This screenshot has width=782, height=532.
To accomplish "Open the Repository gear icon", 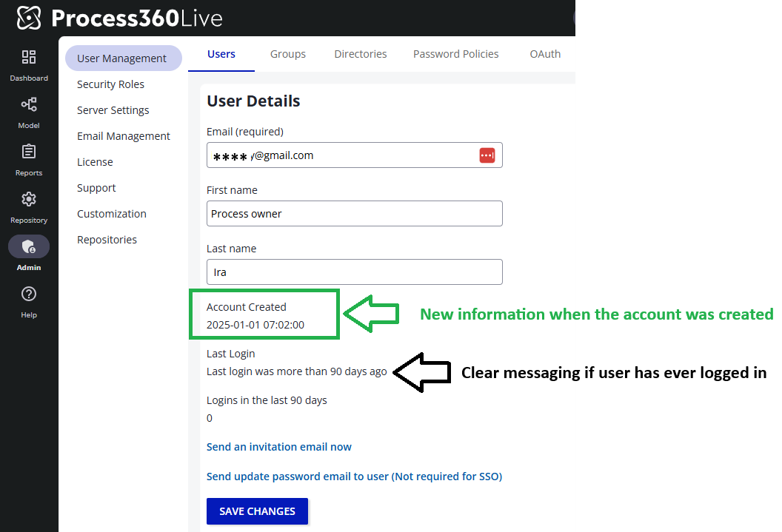I will tap(29, 200).
